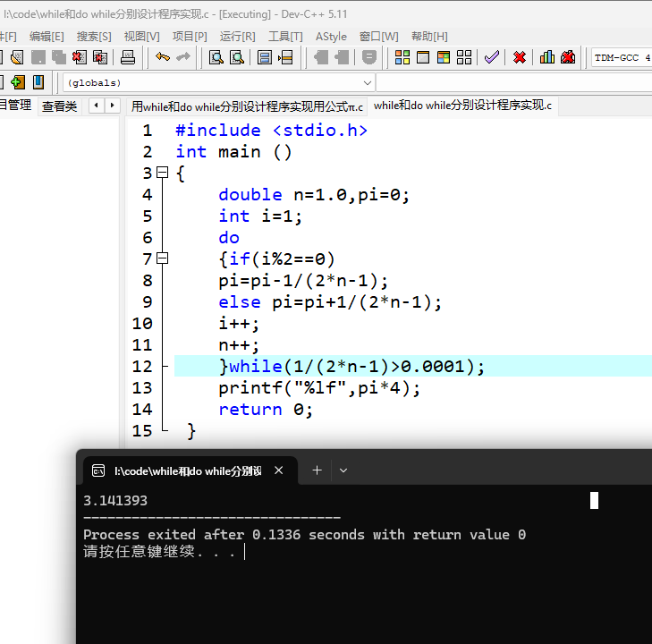Stop execution with the red X icon
652x644 pixels.
[x=520, y=57]
